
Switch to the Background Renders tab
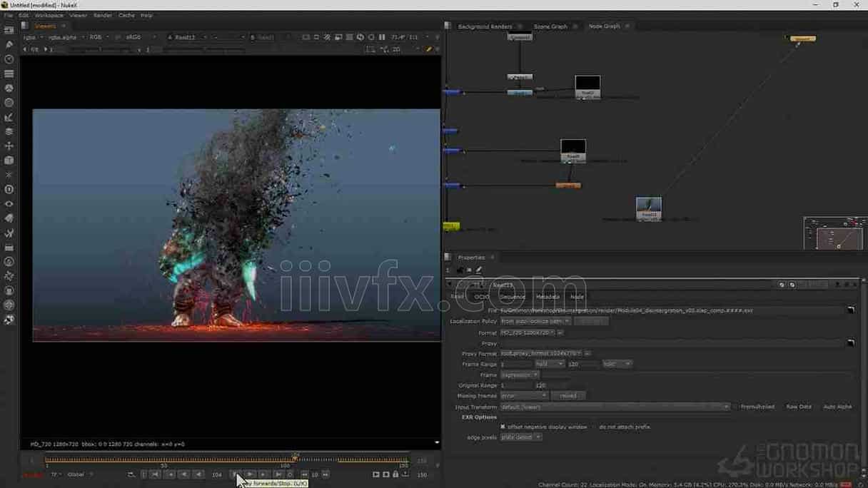point(485,26)
